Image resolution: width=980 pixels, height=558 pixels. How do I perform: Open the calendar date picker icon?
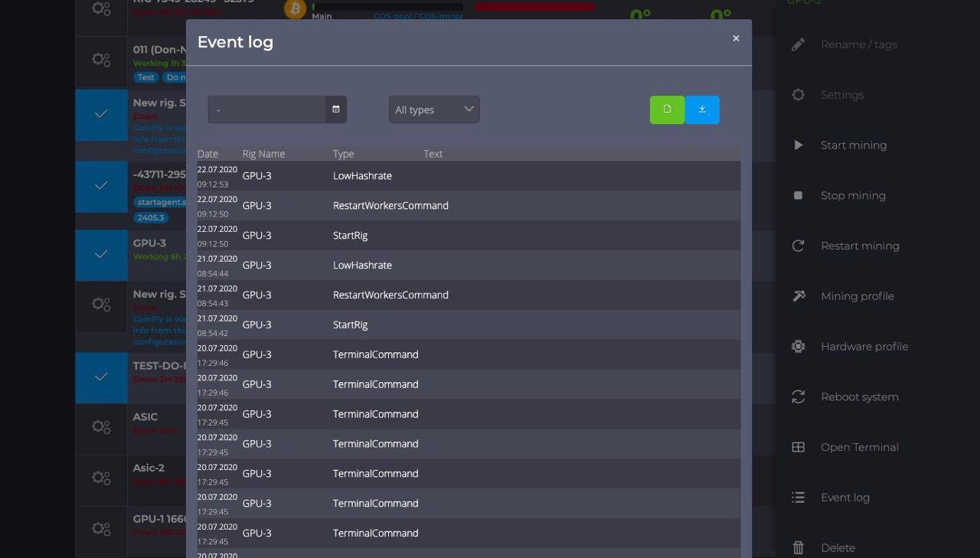pos(336,109)
